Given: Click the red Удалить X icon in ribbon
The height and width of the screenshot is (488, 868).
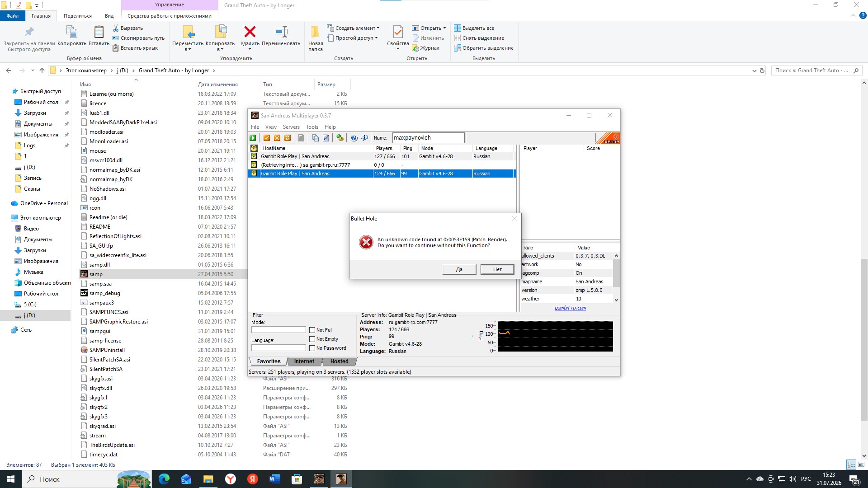Looking at the screenshot, I should click(250, 32).
